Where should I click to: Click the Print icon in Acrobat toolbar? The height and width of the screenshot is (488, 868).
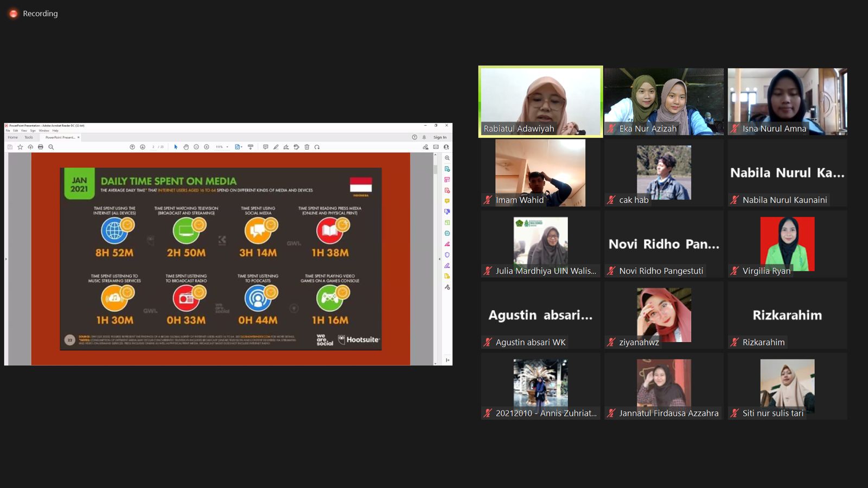click(x=41, y=147)
